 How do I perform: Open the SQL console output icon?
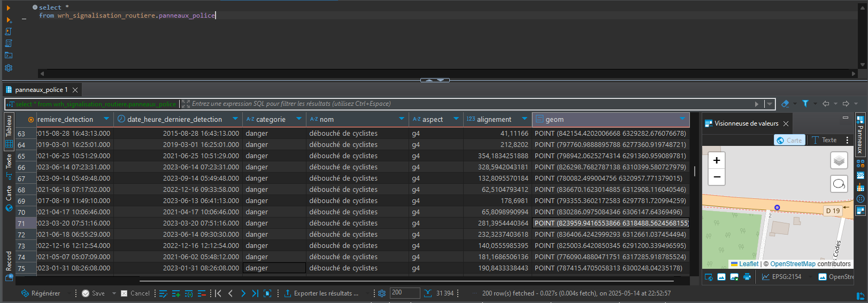[x=8, y=55]
